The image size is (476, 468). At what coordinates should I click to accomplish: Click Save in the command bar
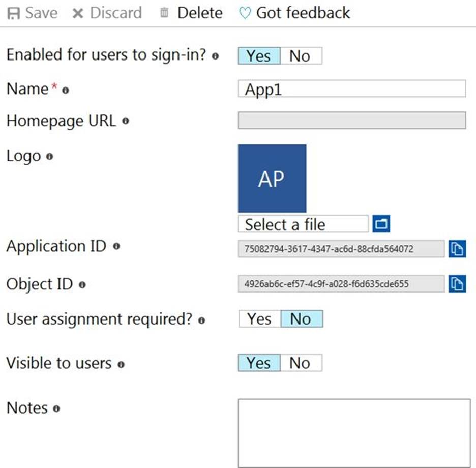pos(32,13)
